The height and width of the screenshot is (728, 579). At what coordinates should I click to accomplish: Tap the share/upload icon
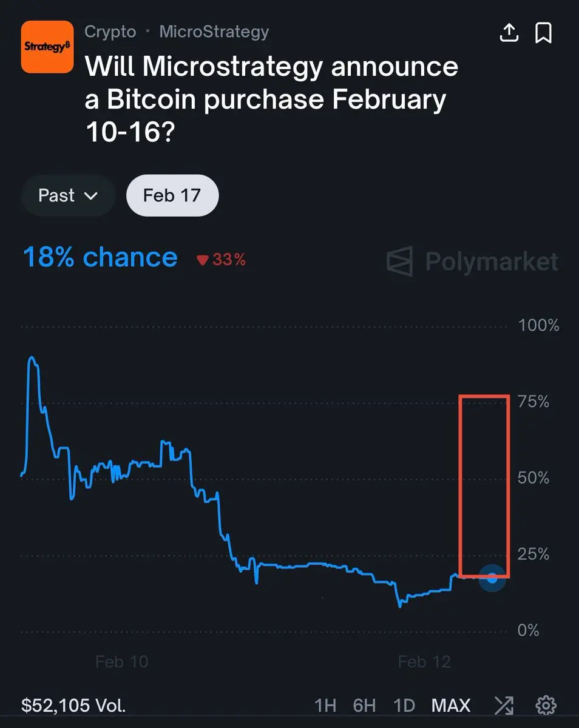tap(509, 33)
